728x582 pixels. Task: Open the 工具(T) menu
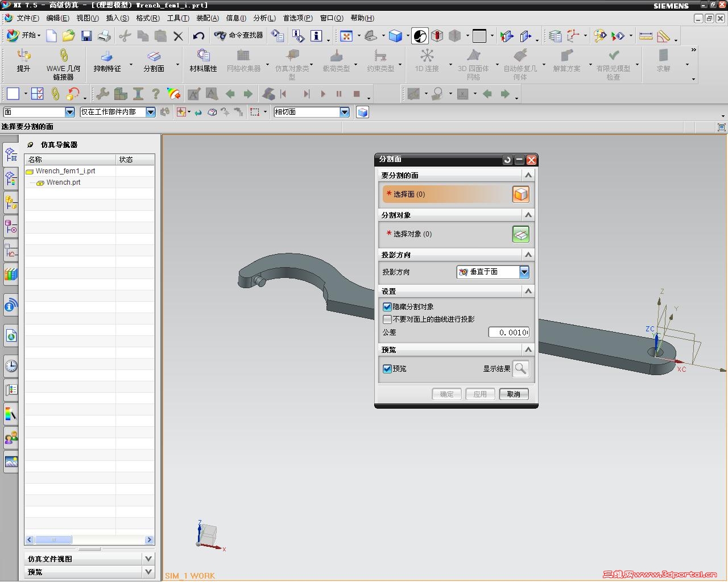click(x=178, y=18)
